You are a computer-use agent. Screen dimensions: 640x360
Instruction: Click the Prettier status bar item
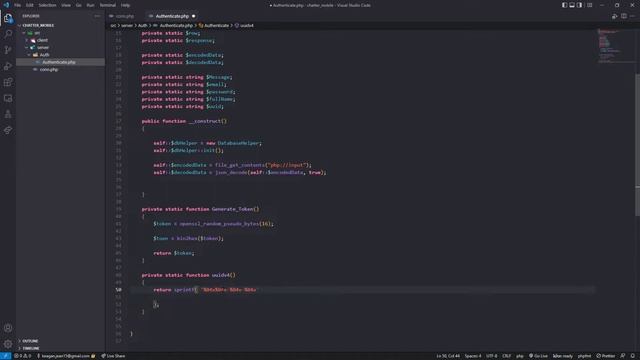pos(605,356)
